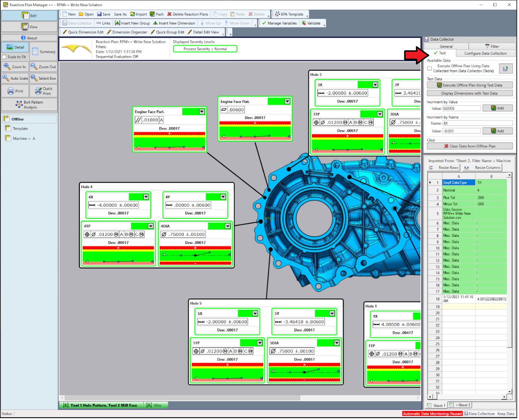This screenshot has width=519, height=420.
Task: Select Insert New Dimension
Action: tap(175, 23)
